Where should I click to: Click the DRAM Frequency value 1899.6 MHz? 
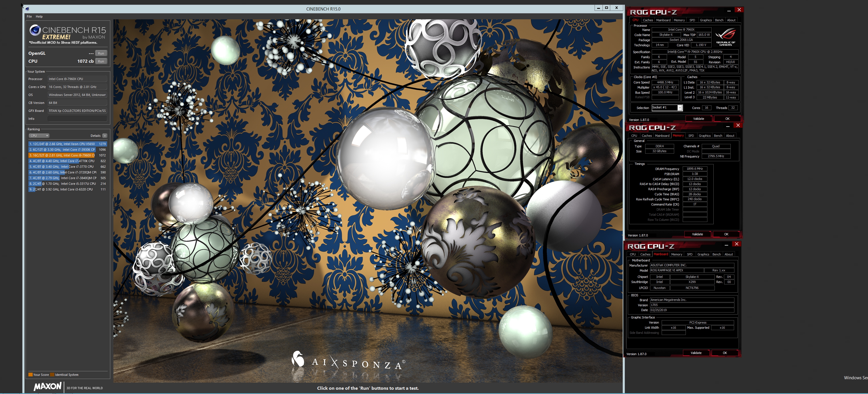(x=694, y=169)
